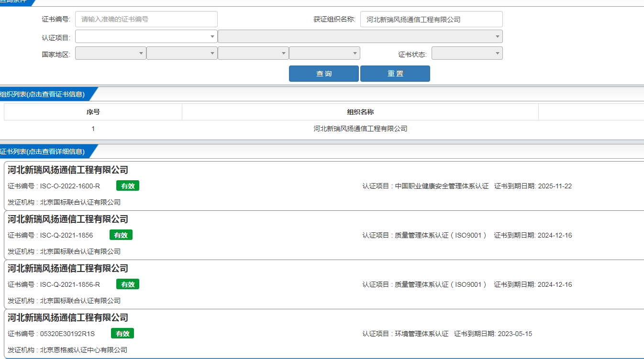Click 中国职业健康安全管理体系认证 text
This screenshot has width=644, height=359.
click(x=442, y=186)
